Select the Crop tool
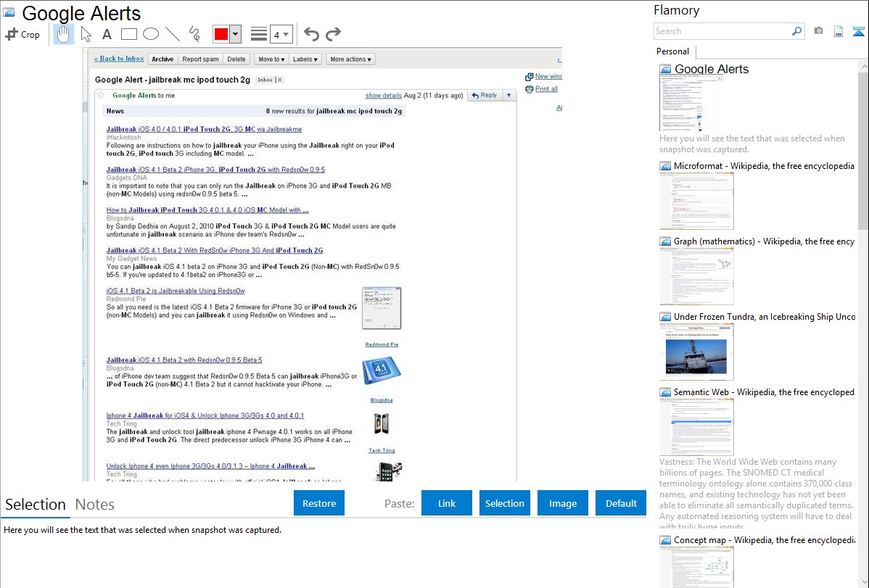The image size is (869, 588). tap(22, 34)
